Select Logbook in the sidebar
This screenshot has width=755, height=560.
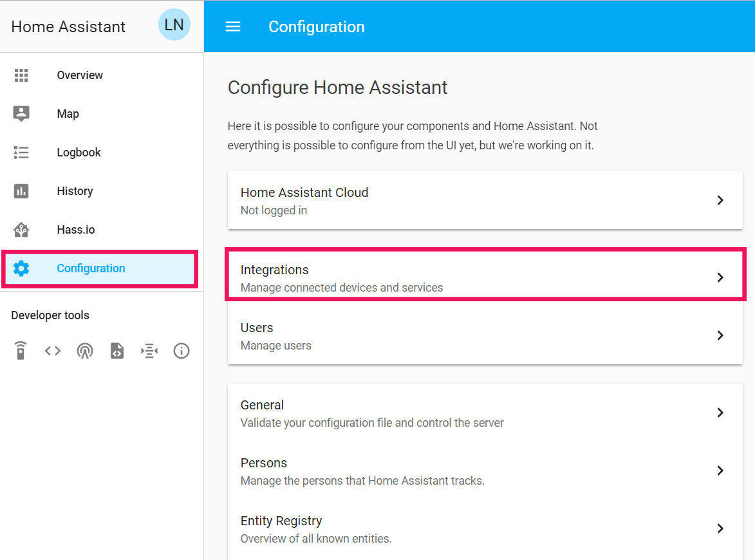pyautogui.click(x=79, y=153)
